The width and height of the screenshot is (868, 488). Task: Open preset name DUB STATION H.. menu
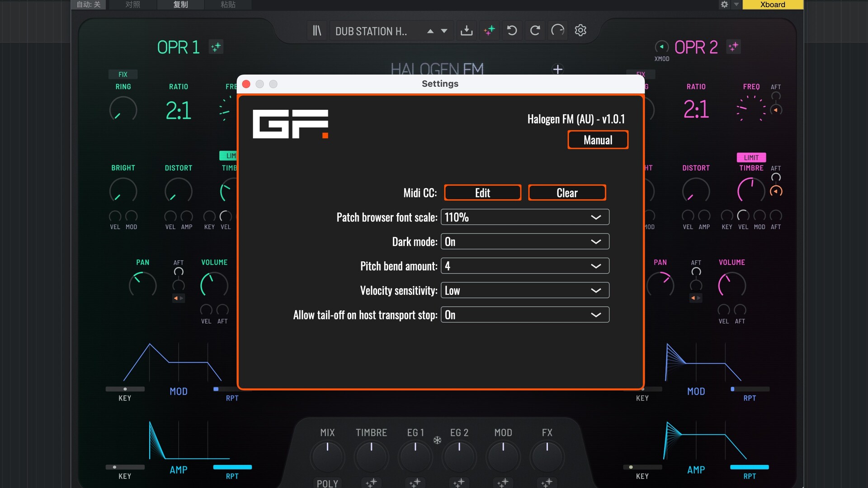[x=371, y=31]
